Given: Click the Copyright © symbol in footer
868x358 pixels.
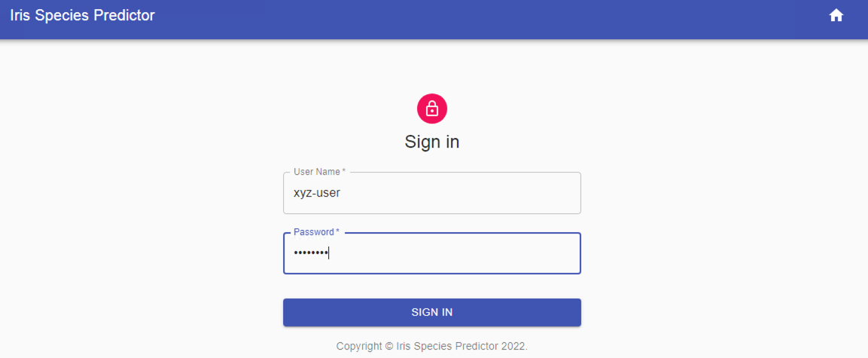Looking at the screenshot, I should (x=389, y=347).
